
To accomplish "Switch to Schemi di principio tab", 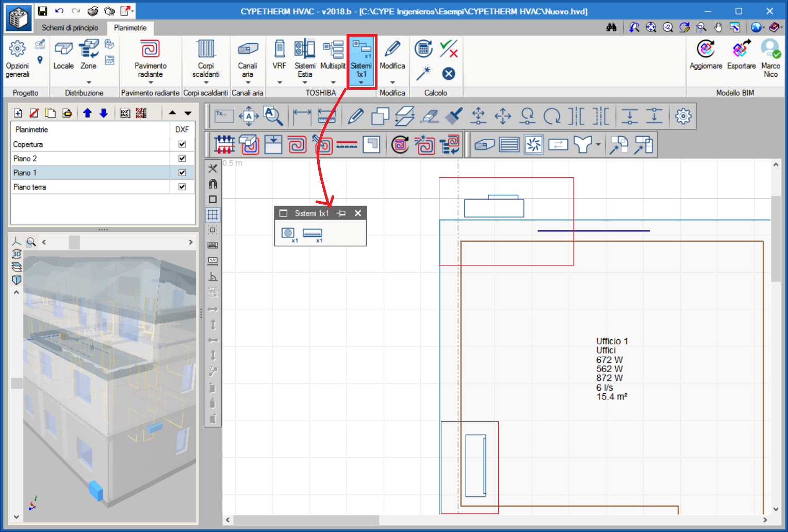I will [70, 28].
